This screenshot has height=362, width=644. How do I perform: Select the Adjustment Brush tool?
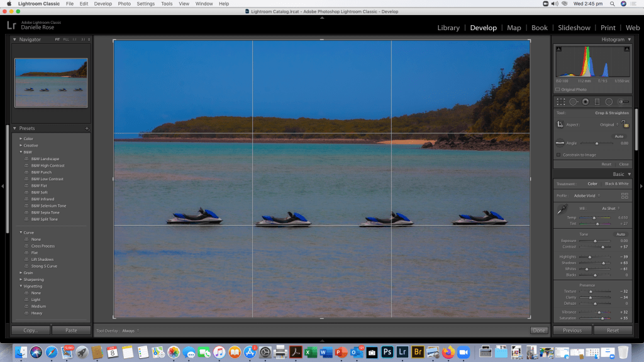coord(623,102)
